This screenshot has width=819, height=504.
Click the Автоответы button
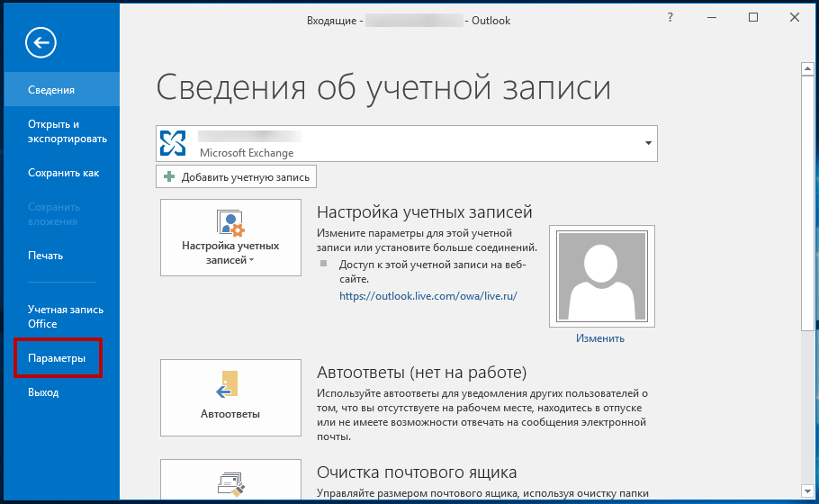[230, 398]
